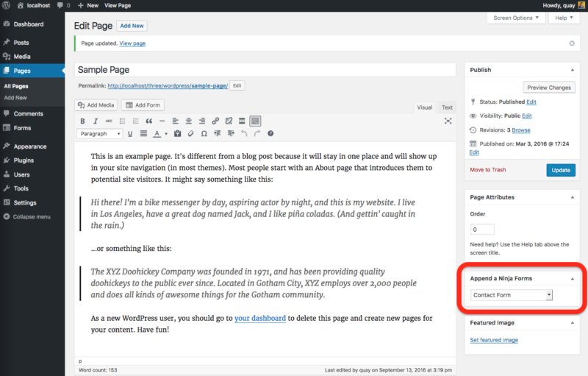Switch to the Text editor tab

447,107
